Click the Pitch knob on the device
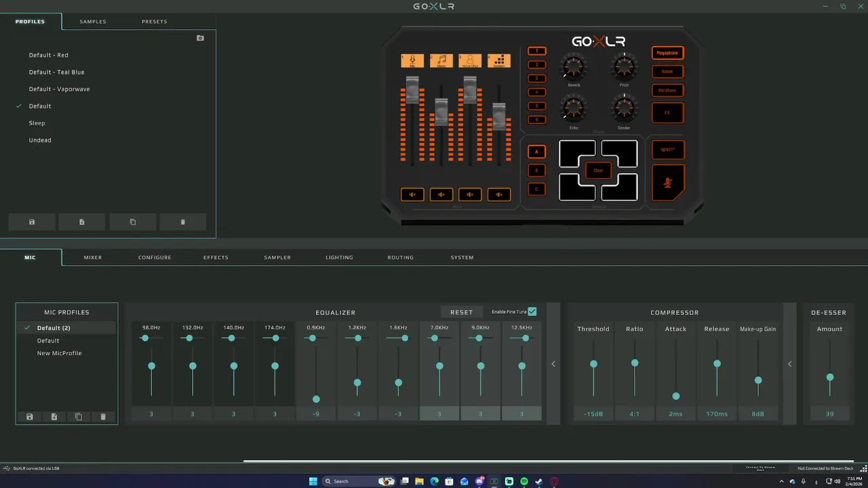The width and height of the screenshot is (868, 488). [x=624, y=66]
